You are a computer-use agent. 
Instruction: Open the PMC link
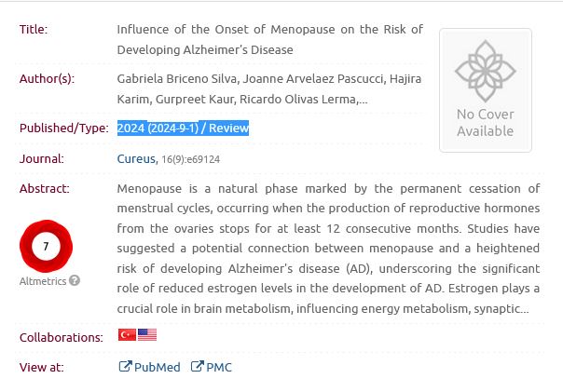219,367
